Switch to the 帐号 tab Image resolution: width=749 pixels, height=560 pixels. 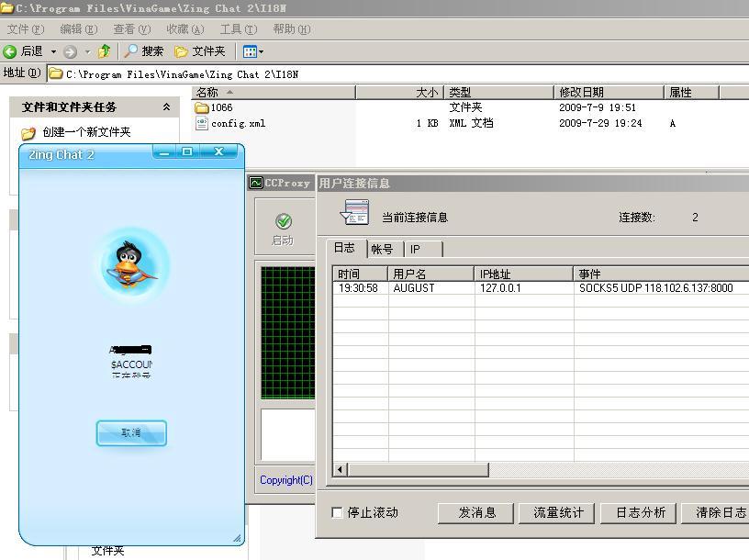point(382,250)
